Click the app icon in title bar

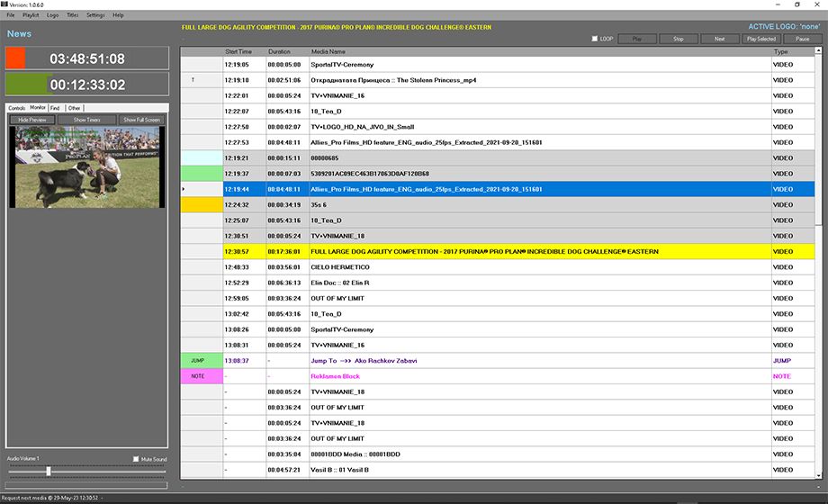[4, 4]
